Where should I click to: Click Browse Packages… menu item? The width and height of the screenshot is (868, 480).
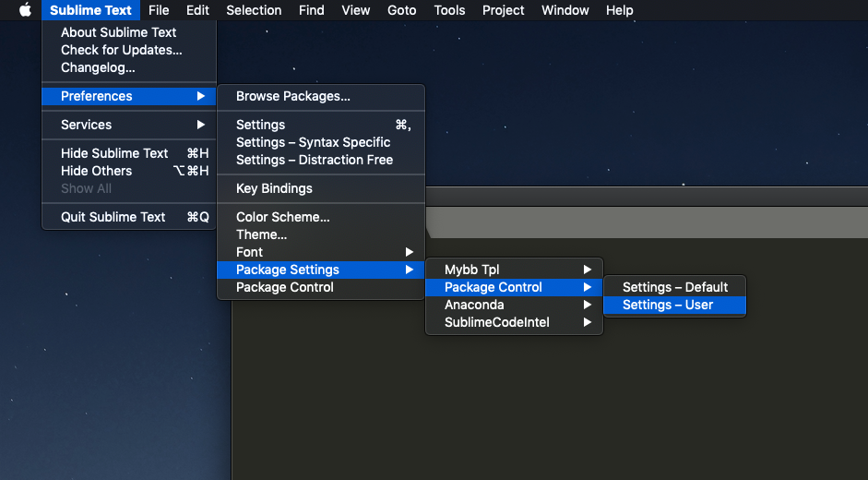click(x=292, y=96)
